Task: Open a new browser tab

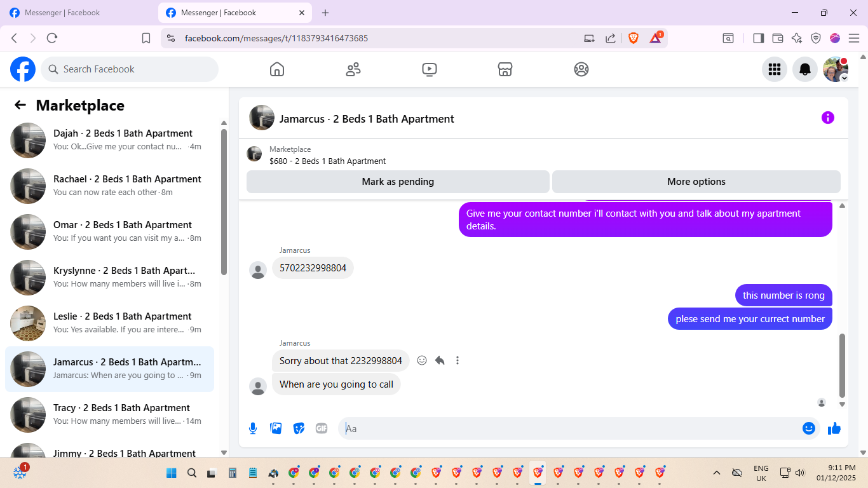Action: click(x=325, y=13)
